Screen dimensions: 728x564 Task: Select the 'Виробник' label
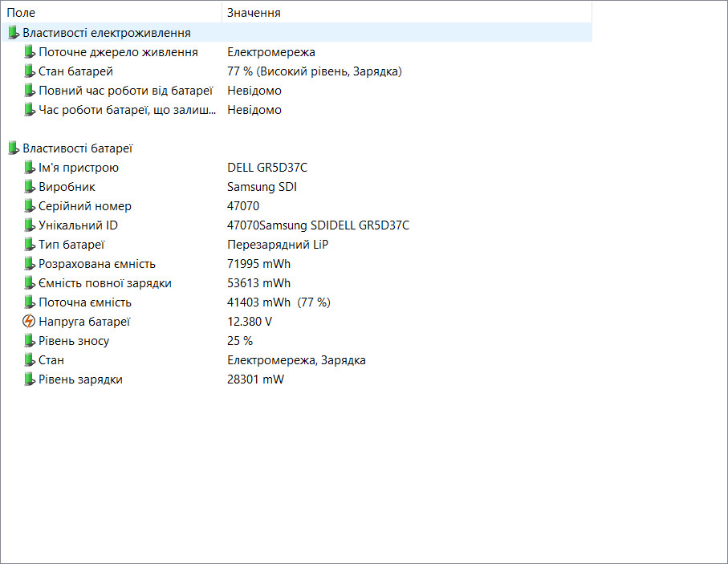pyautogui.click(x=67, y=187)
